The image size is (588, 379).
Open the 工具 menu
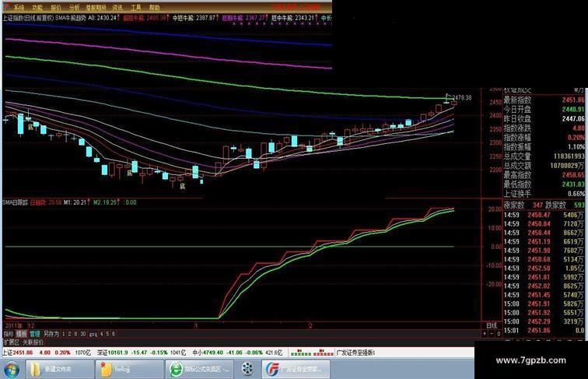137,7
